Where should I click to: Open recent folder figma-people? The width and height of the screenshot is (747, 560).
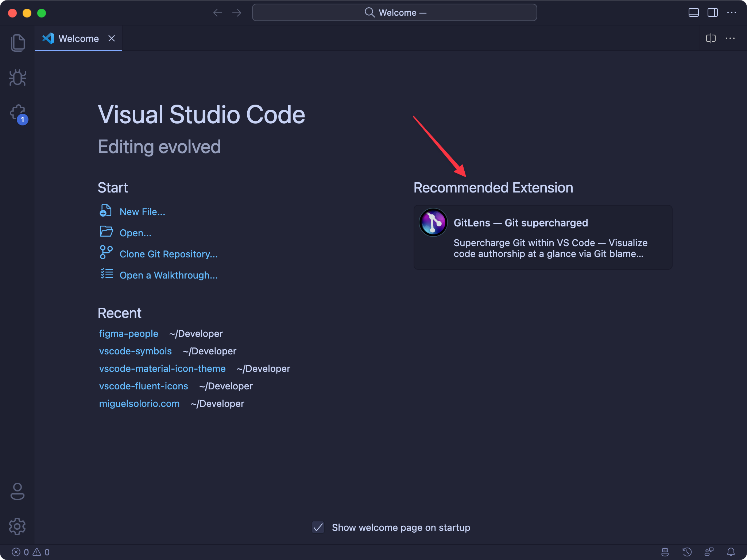tap(128, 334)
